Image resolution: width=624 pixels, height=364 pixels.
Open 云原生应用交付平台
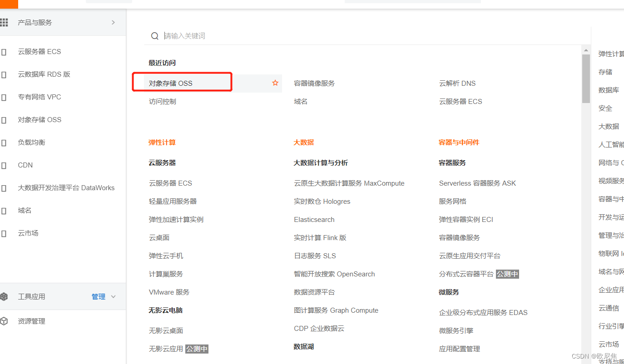pyautogui.click(x=470, y=256)
